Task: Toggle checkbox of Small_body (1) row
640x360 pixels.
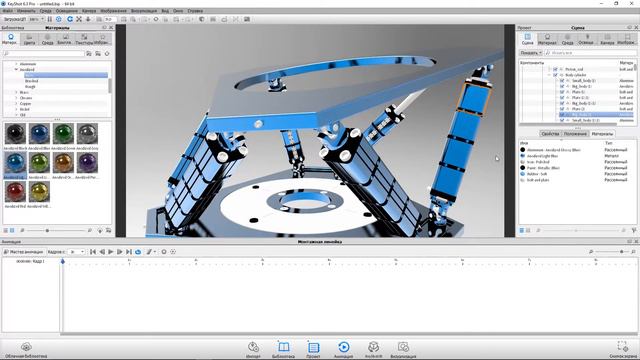Action: [x=562, y=81]
